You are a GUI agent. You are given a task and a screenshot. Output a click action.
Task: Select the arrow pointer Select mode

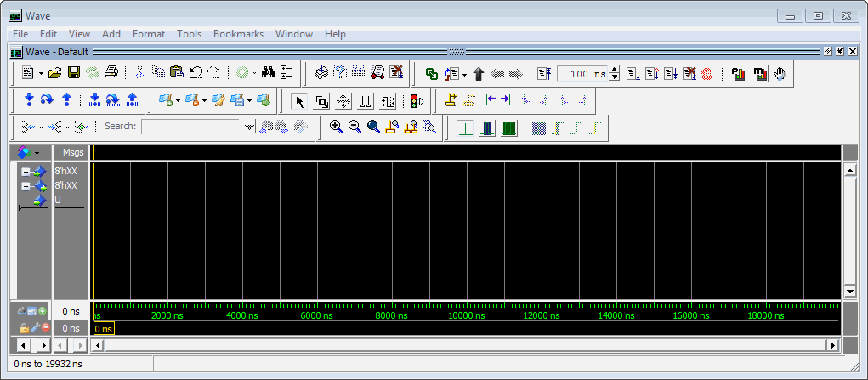point(299,101)
